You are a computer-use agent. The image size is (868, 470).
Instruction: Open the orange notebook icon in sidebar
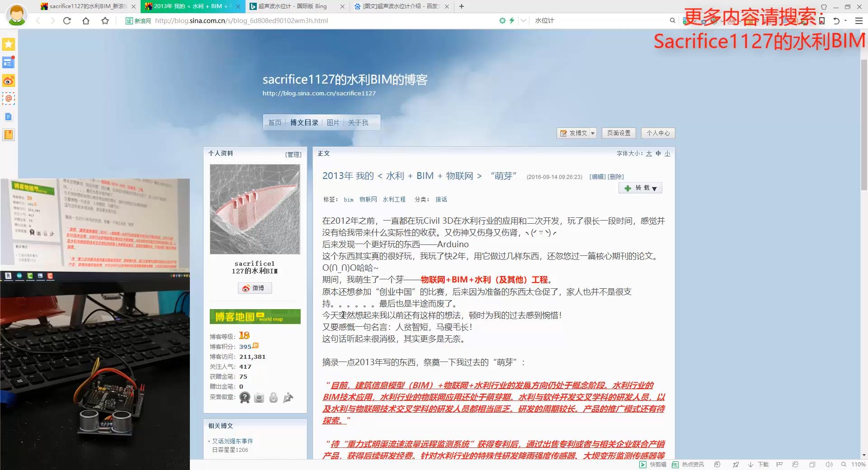[8, 135]
